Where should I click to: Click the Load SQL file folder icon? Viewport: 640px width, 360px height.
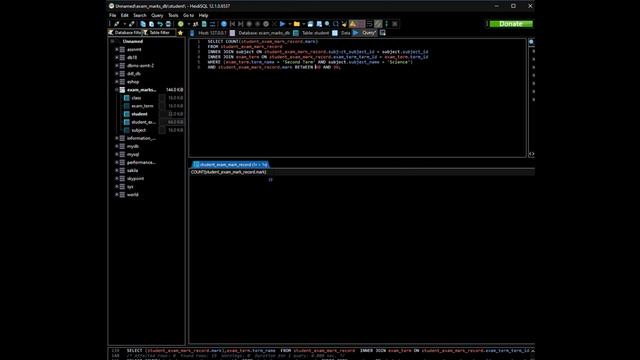(x=297, y=24)
